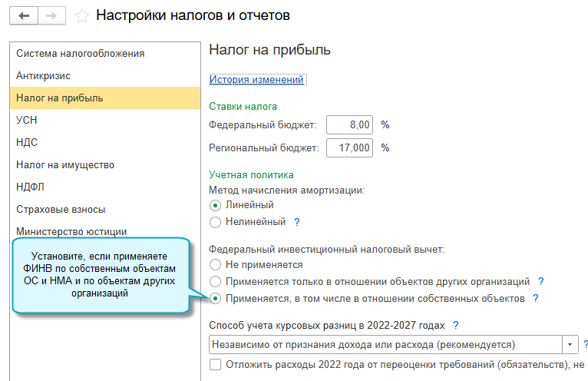Open help for own objects deduction option

[536, 298]
